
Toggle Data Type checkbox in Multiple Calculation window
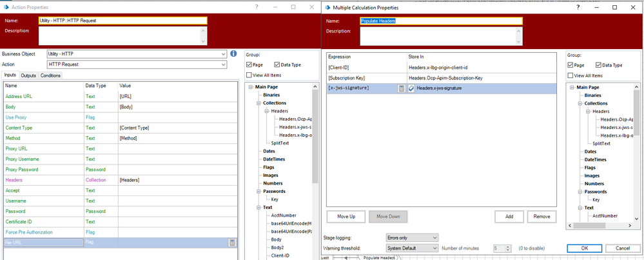(x=600, y=65)
